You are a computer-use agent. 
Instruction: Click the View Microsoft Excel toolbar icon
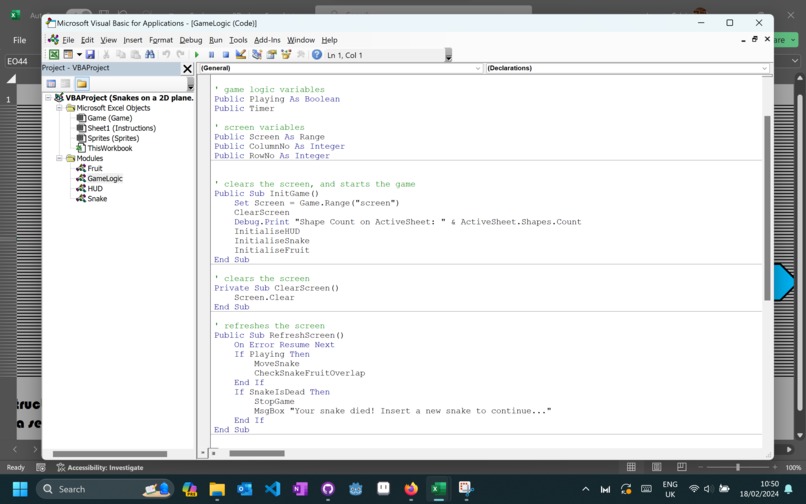coord(54,55)
